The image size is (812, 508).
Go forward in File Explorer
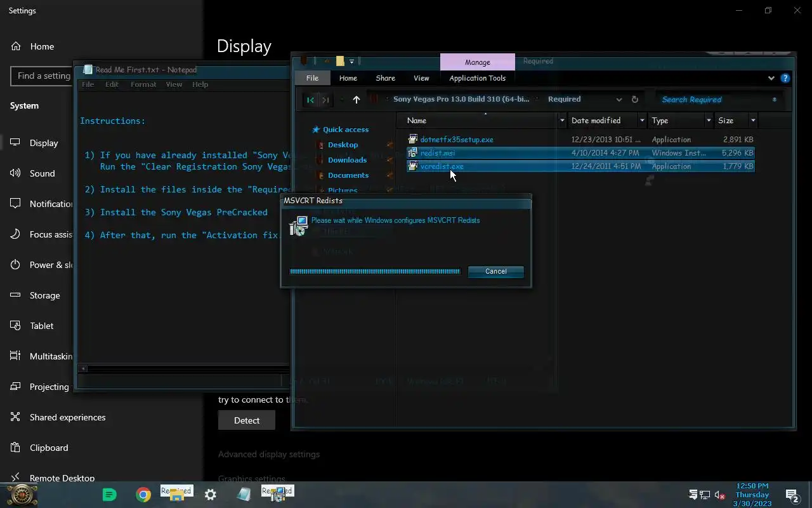(x=325, y=100)
